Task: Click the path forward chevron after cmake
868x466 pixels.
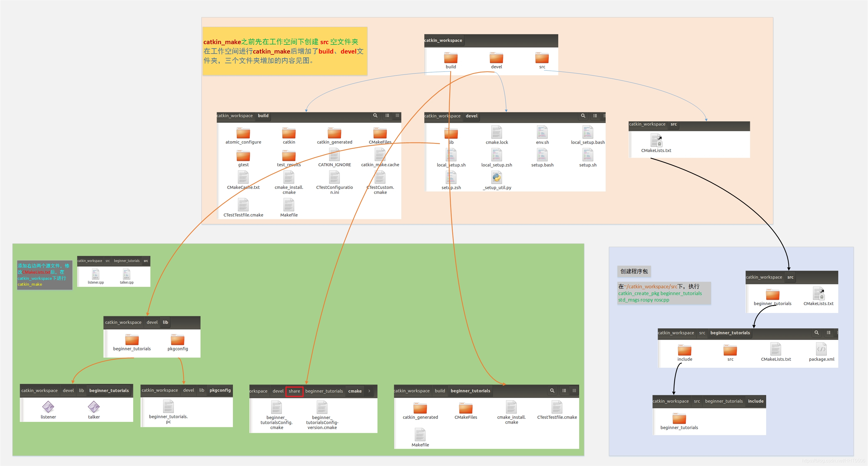Action: (x=369, y=391)
